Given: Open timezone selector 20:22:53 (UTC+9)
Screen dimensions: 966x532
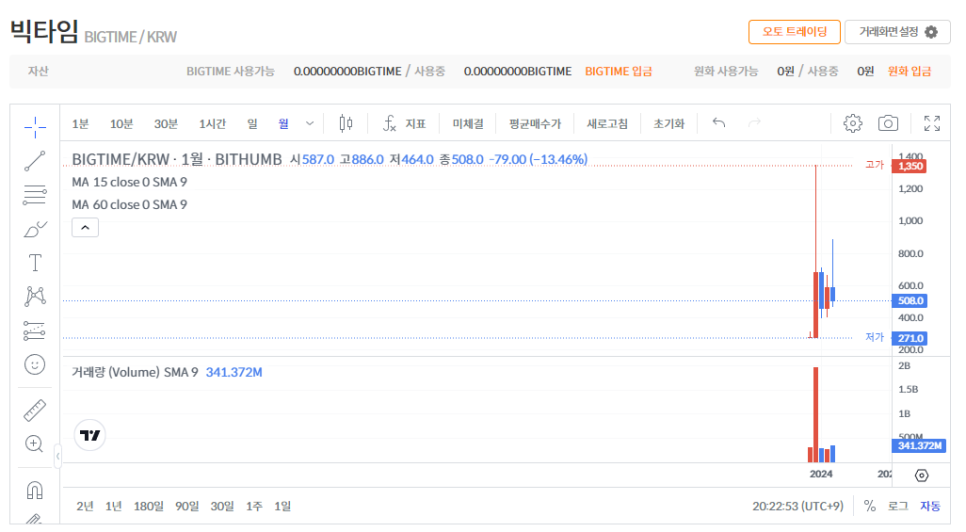Looking at the screenshot, I should click(x=798, y=506).
